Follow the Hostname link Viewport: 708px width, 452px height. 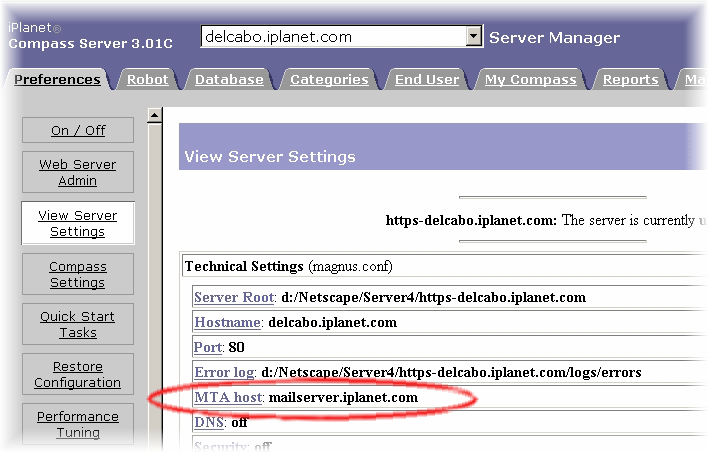[228, 322]
